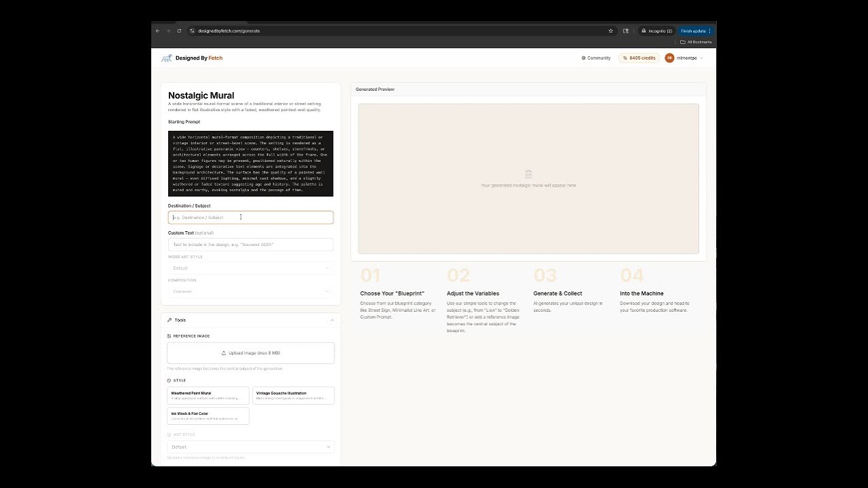Click the All Bookmarks folder
Screen dimensions: 868x488
coord(696,42)
